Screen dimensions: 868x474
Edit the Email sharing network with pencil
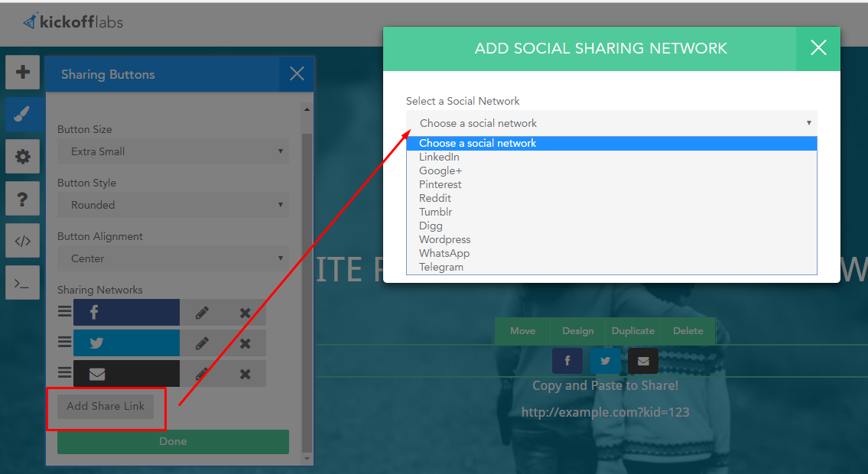coord(202,374)
